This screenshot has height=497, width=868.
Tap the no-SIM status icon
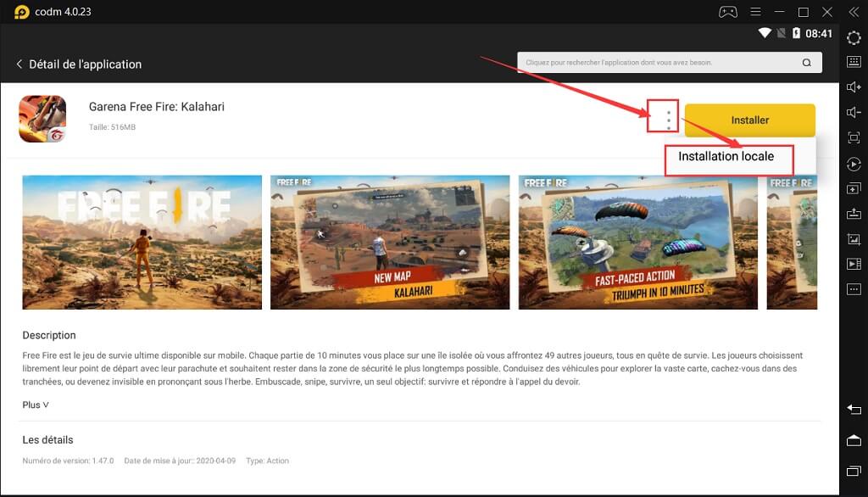coord(781,33)
